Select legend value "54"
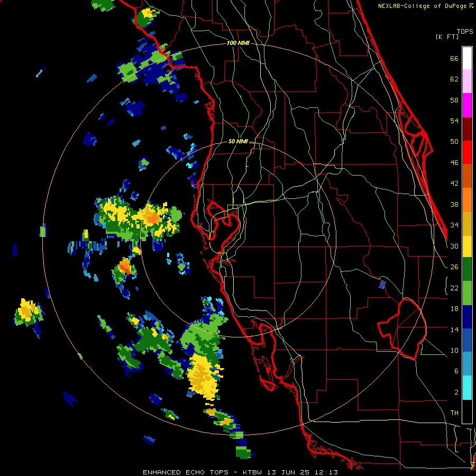The width and height of the screenshot is (476, 476). point(454,121)
